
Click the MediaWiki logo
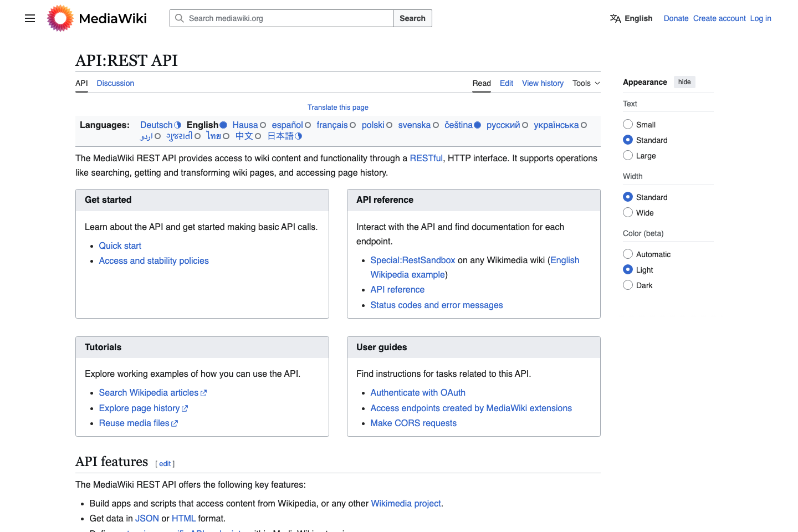click(60, 18)
